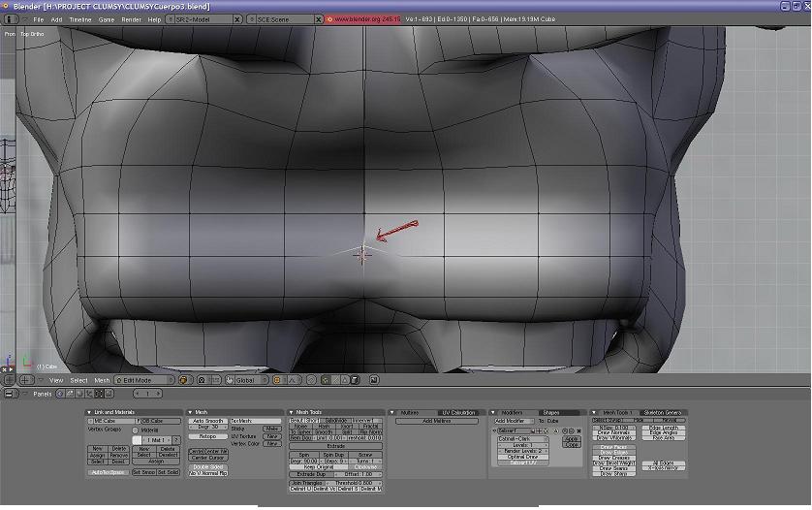Screen dimensions: 812x510
Task: Click the Shading context sphere icon
Action: 79,394
